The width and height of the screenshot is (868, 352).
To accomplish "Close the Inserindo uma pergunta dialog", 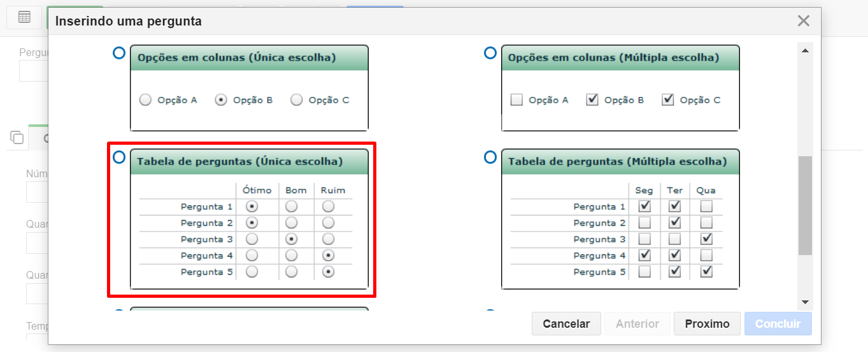I will [x=804, y=21].
